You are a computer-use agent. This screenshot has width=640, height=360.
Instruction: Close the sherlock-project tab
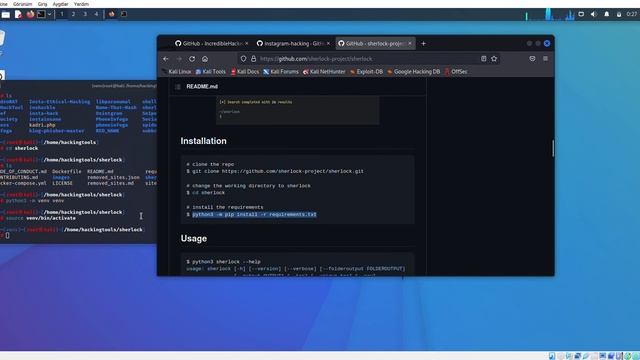pyautogui.click(x=410, y=43)
